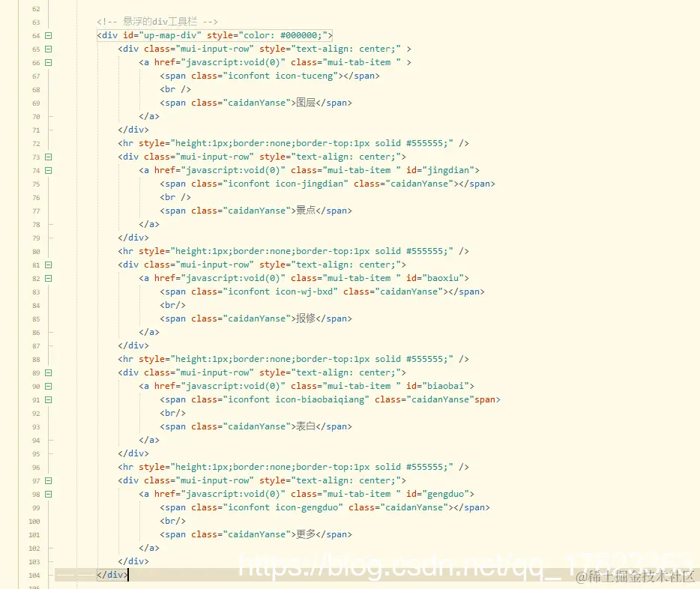Viewport: 700px width, 589px height.
Task: Click line number 77 in the gutter
Action: click(36, 211)
